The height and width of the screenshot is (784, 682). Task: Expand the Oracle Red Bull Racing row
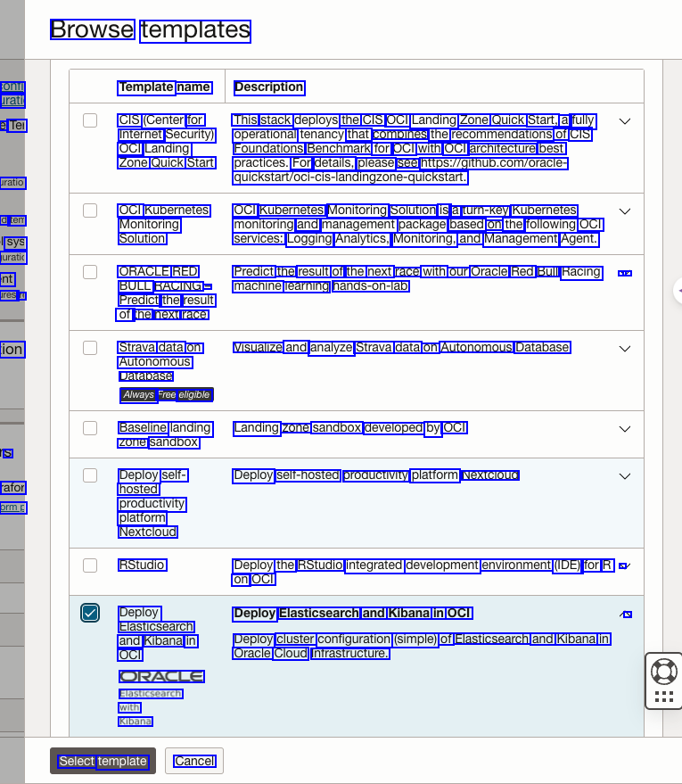625,273
